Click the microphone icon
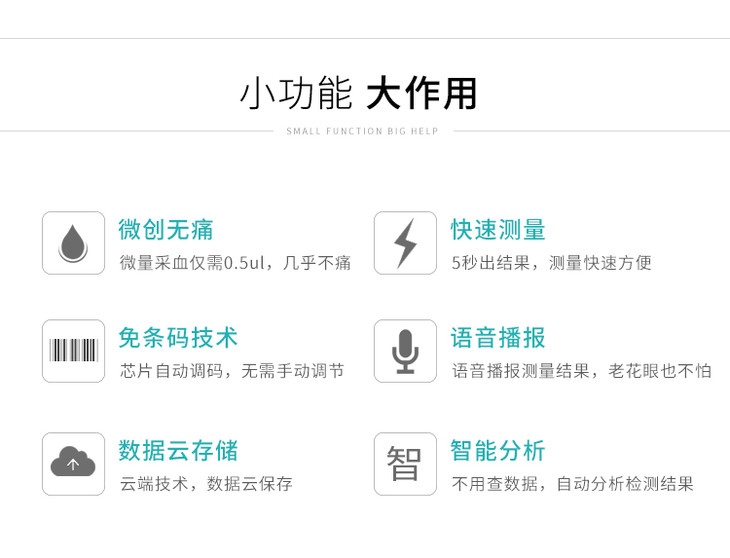Image resolution: width=730 pixels, height=558 pixels. pos(405,351)
